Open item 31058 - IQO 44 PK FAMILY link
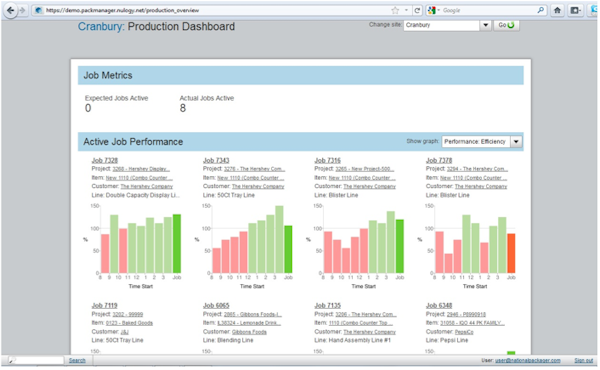Image resolution: width=600 pixels, height=370 pixels. point(472,323)
